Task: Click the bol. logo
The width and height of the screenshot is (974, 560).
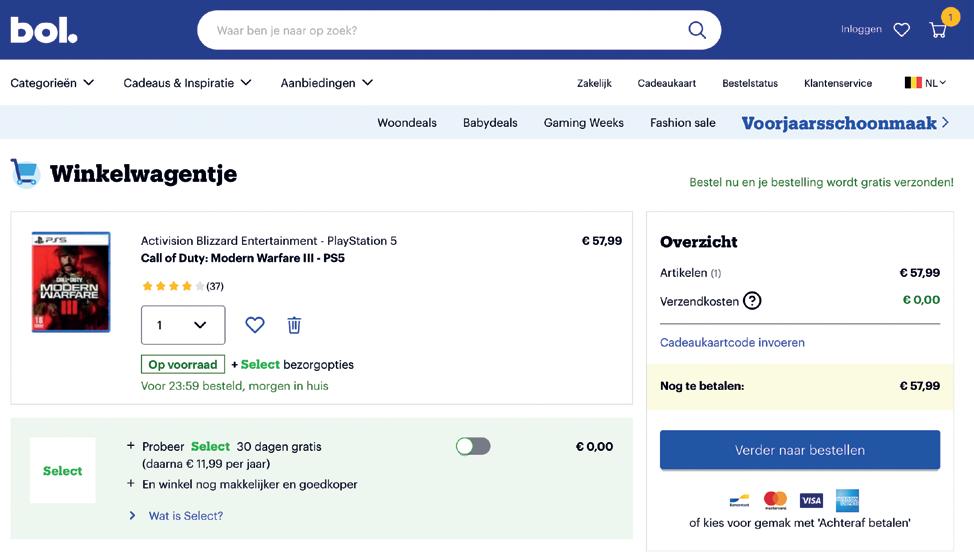Action: [43, 30]
